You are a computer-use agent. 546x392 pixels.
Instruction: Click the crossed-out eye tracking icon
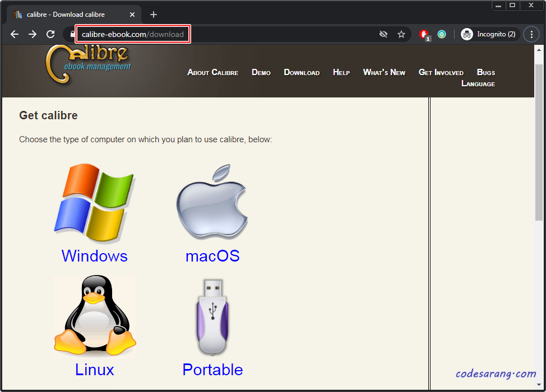click(383, 34)
